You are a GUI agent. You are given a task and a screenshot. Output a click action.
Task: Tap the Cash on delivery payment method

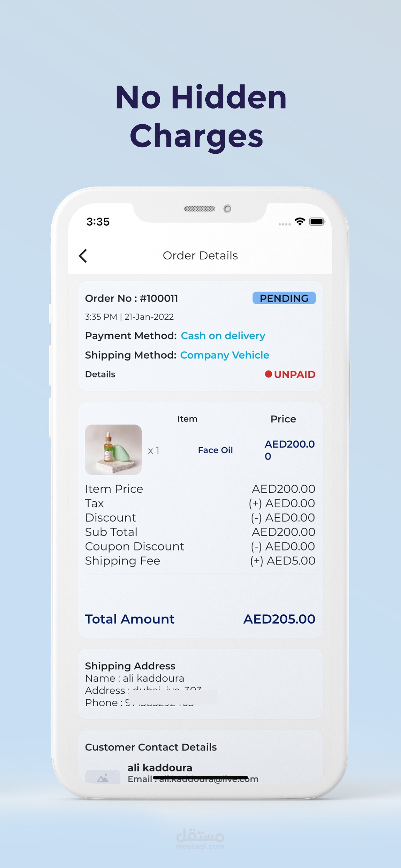point(223,336)
